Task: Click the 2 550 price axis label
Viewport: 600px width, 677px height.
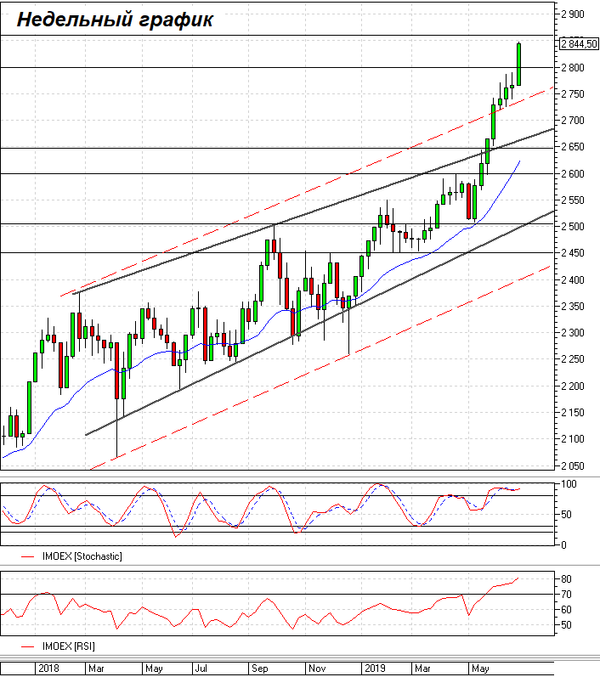Action: pyautogui.click(x=572, y=200)
